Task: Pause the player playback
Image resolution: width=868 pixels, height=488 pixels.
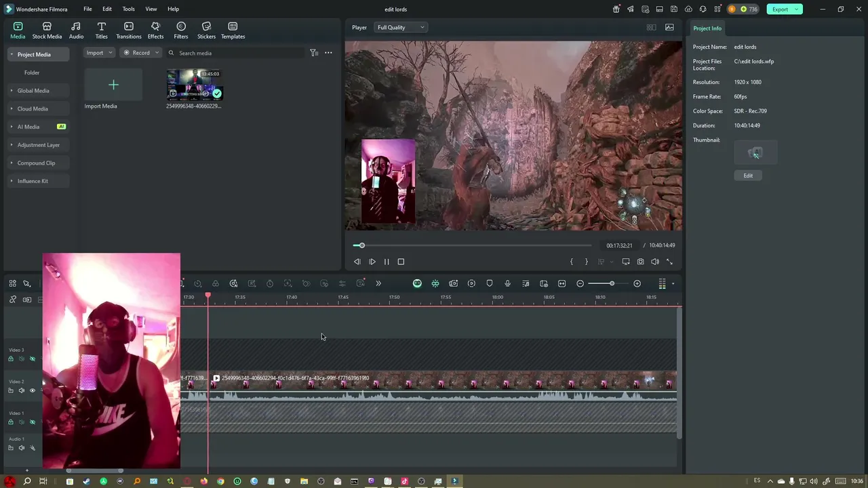Action: point(387,262)
